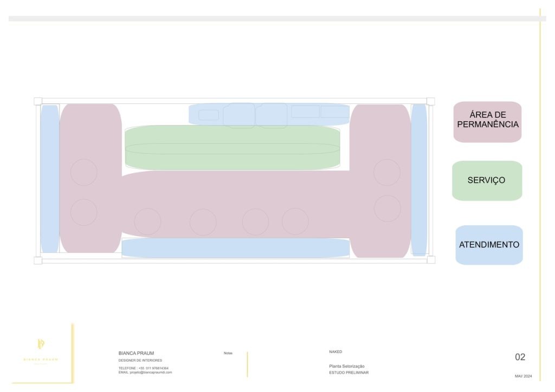Select the top-left column square of plan
Image resolution: width=555 pixels, height=392 pixels.
tap(38, 101)
